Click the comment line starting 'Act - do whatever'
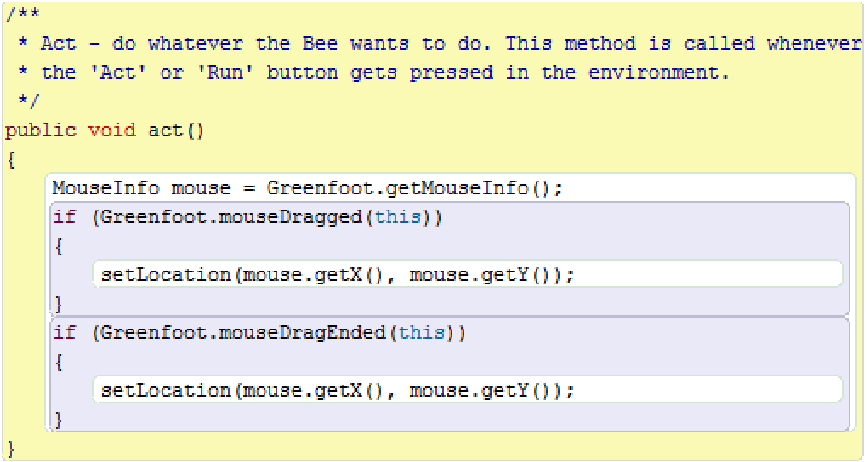The height and width of the screenshot is (462, 867). (x=441, y=44)
